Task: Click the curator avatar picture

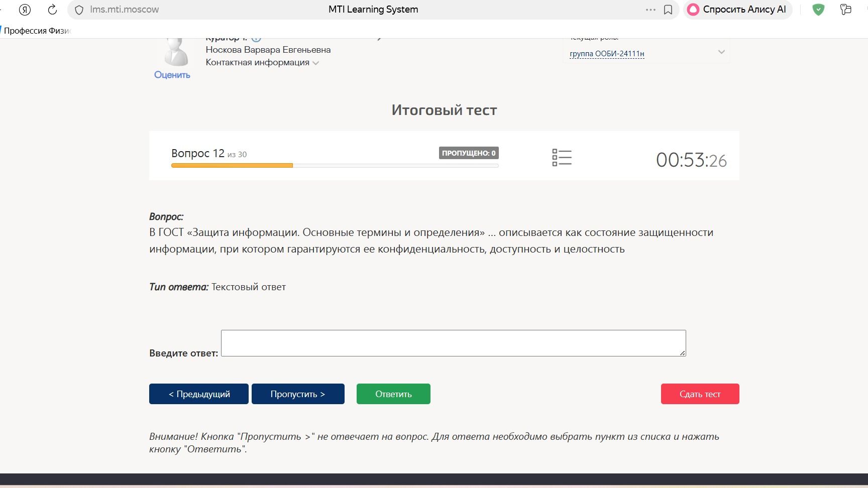Action: point(176,53)
